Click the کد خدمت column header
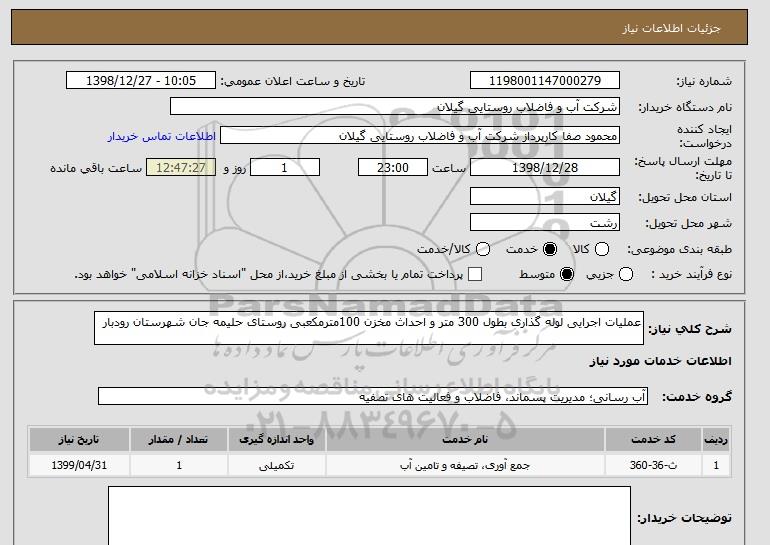The height and width of the screenshot is (545, 770). (x=653, y=439)
